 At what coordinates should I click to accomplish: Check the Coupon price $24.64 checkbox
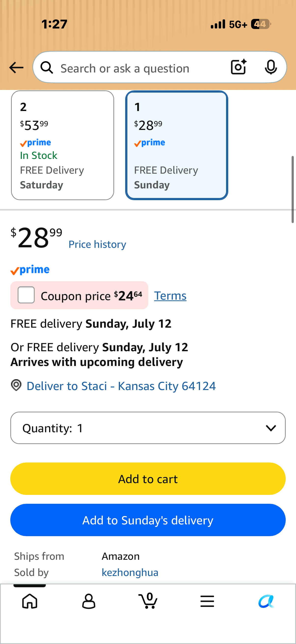[x=26, y=295]
